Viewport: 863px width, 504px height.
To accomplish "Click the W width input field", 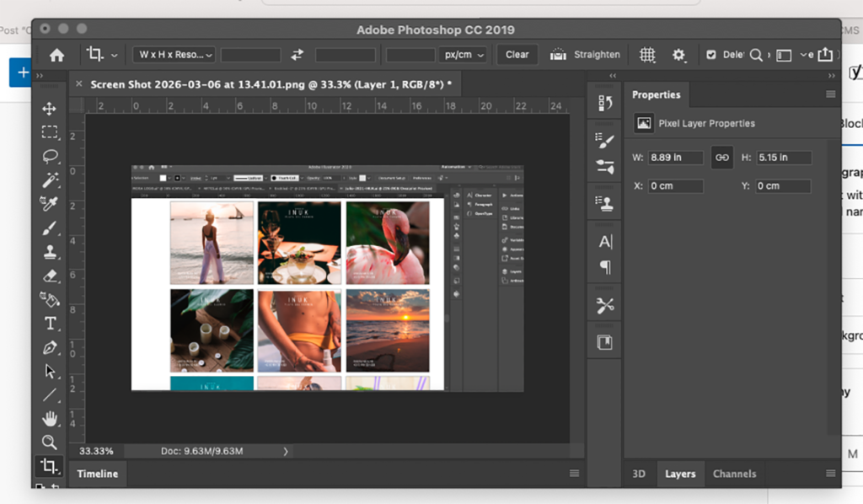I will tap(676, 158).
